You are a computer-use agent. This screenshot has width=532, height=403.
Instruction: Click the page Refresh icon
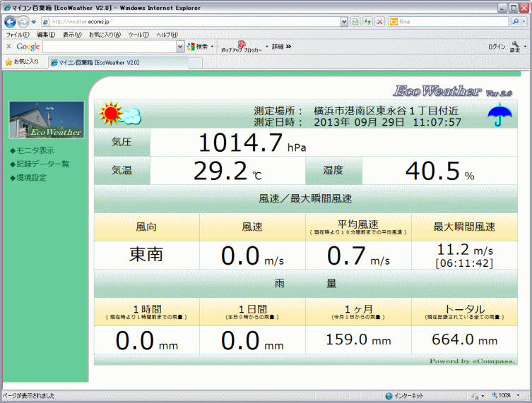point(367,21)
